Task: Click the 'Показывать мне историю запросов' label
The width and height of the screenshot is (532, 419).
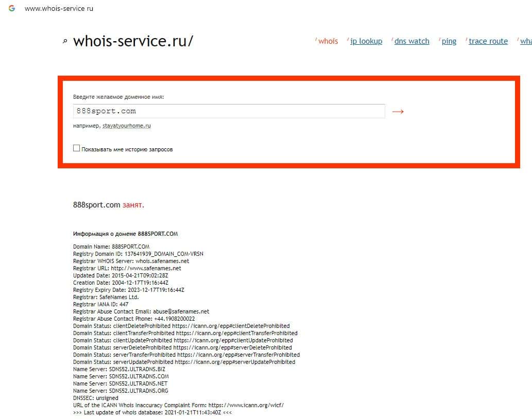Action: click(x=127, y=149)
